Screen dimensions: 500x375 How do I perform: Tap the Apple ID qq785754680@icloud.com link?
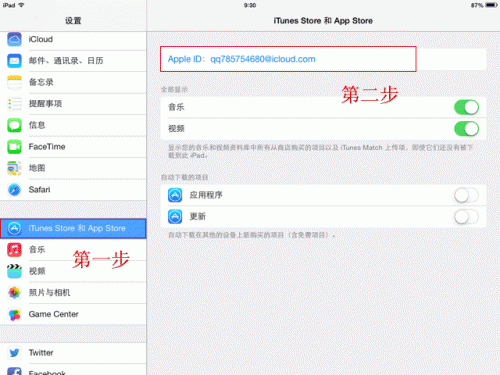pyautogui.click(x=242, y=59)
